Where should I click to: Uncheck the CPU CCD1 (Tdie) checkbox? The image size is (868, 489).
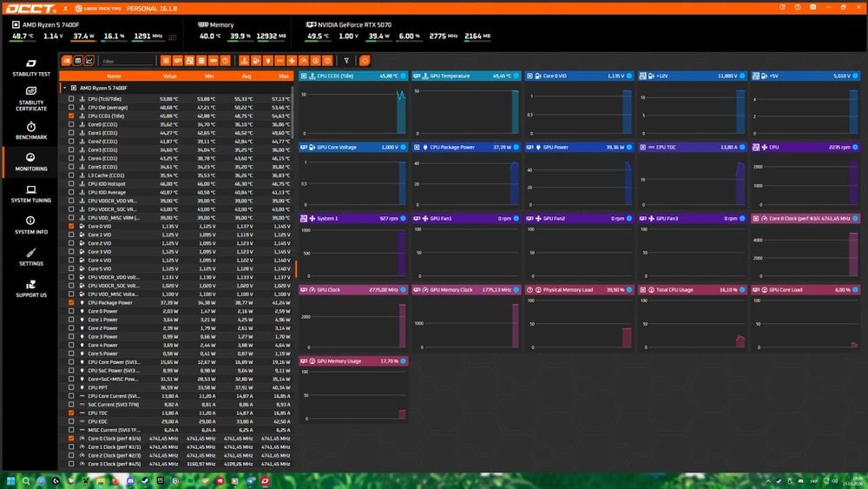pos(71,116)
